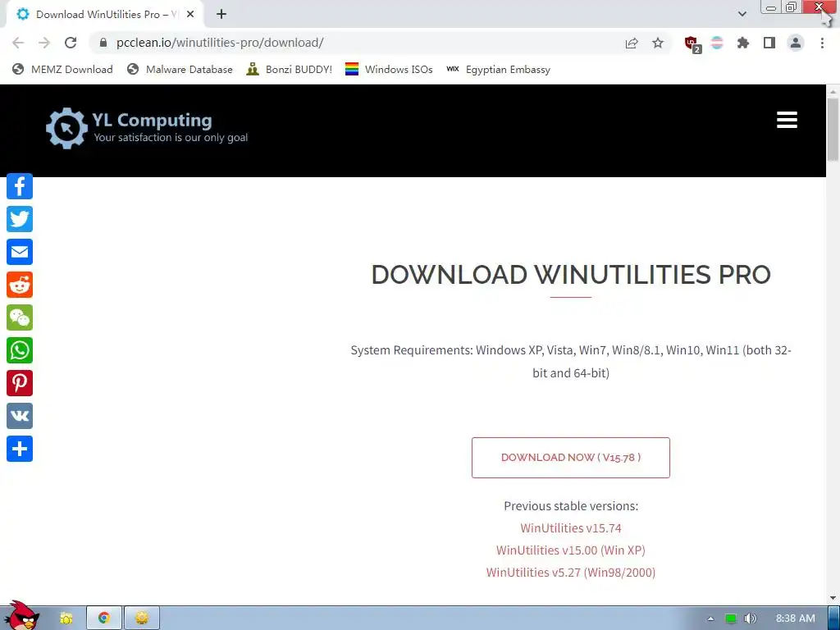
Task: Open more share options plus icon
Action: click(20, 449)
